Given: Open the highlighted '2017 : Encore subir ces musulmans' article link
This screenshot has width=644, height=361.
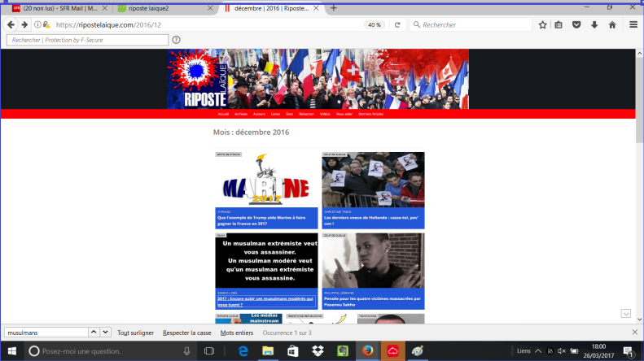Looking at the screenshot, I should tap(255, 302).
